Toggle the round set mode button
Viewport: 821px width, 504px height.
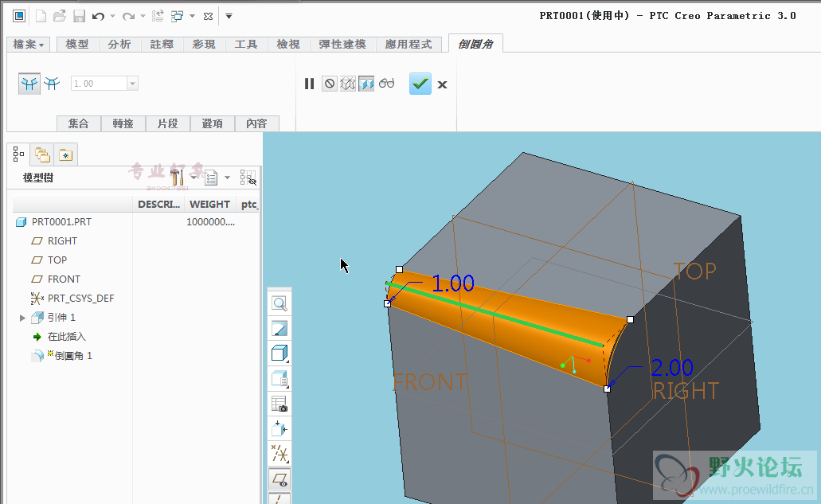(x=29, y=84)
